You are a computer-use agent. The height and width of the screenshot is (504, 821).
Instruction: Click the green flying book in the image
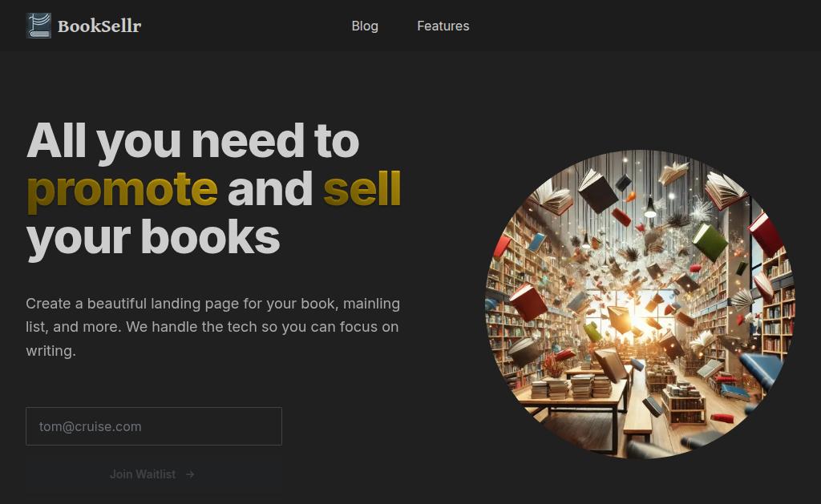tap(710, 242)
